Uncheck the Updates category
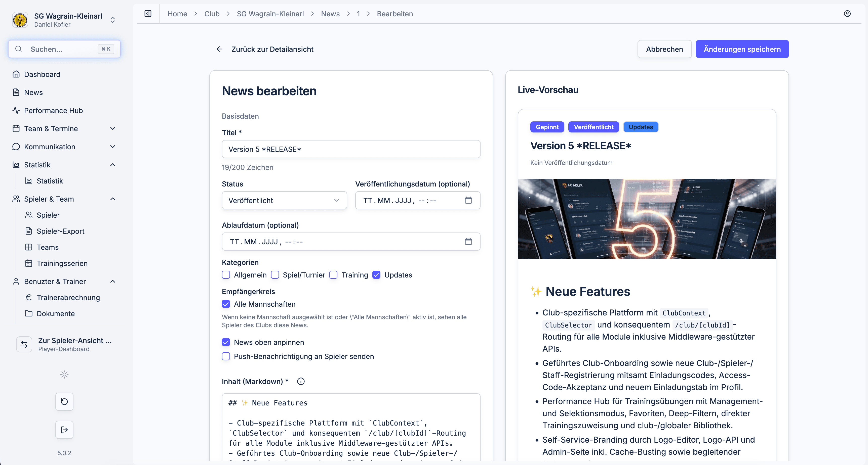Image resolution: width=868 pixels, height=465 pixels. click(x=376, y=275)
